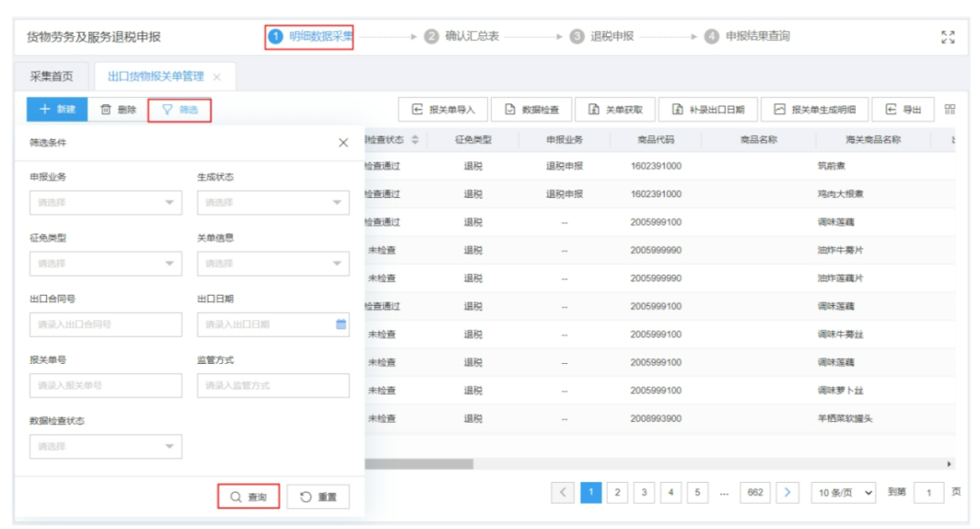Open the column layout grid icon
The height and width of the screenshot is (529, 980).
[x=949, y=110]
